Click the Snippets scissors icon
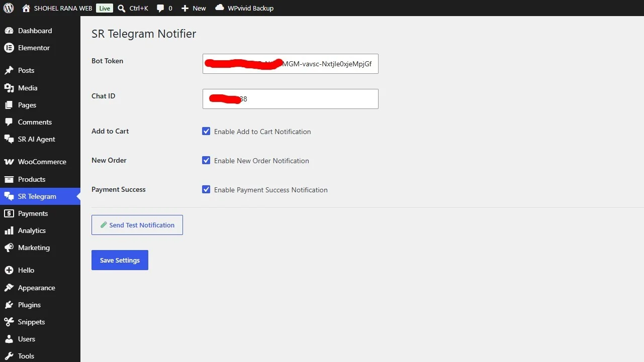Image resolution: width=644 pixels, height=362 pixels. pyautogui.click(x=9, y=322)
